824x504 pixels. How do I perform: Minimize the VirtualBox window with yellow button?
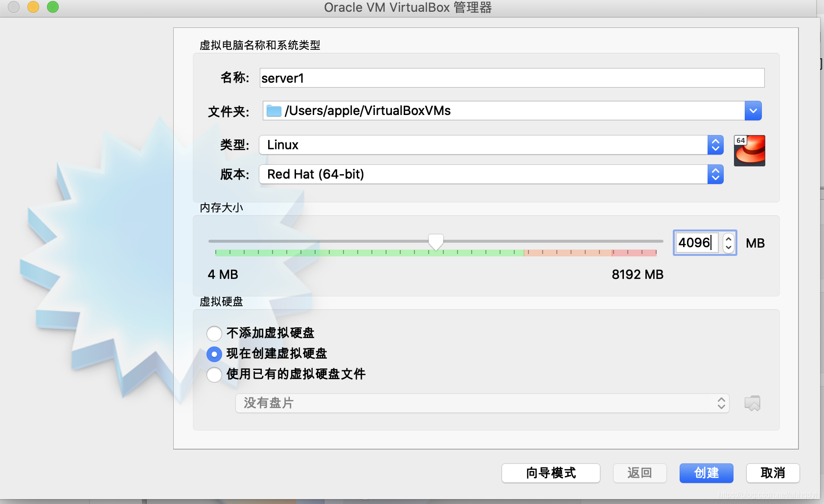[x=33, y=7]
